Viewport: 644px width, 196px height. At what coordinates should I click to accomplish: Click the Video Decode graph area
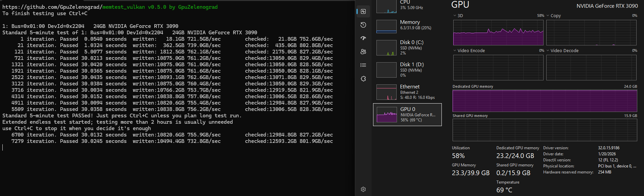click(591, 68)
